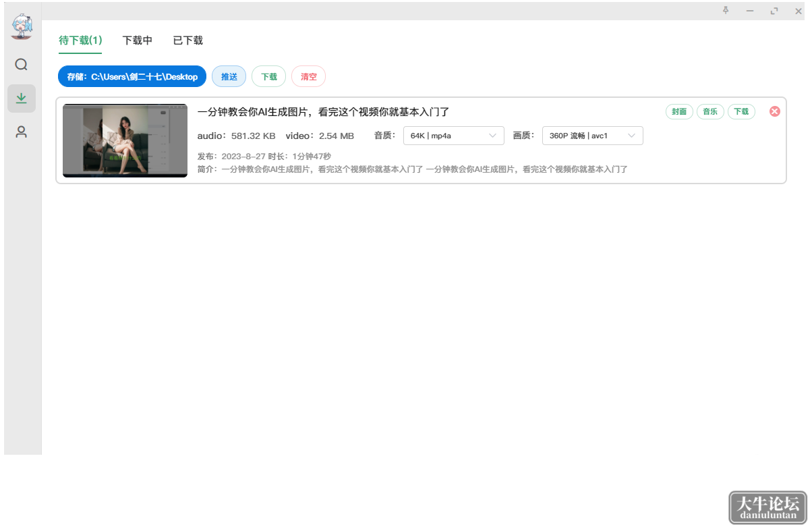Click the 音质 label
Screen dimensions: 812x529
click(x=385, y=136)
